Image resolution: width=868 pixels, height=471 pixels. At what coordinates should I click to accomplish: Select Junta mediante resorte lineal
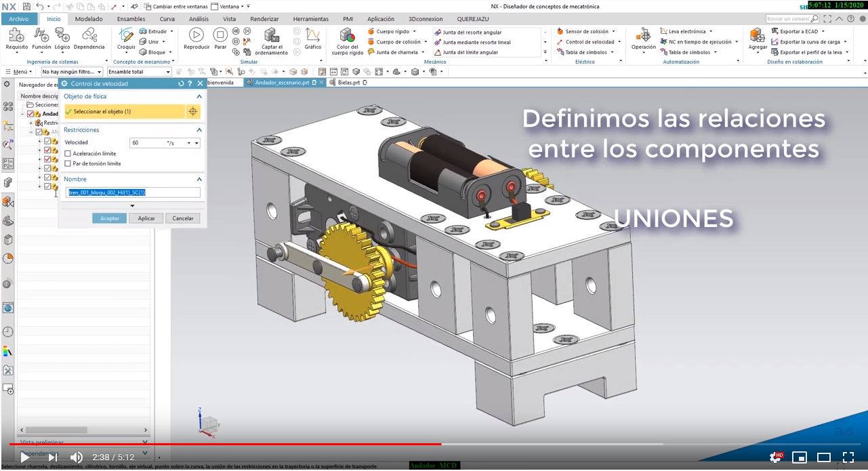pos(472,42)
